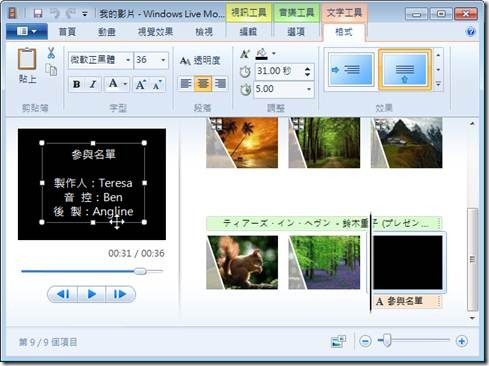Step the 31.00 秒 start time spinner

(x=307, y=71)
